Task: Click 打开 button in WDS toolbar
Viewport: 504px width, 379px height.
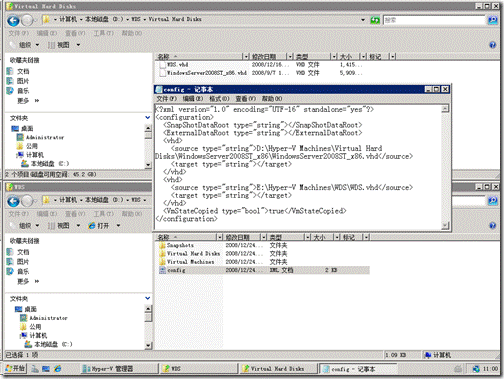Action: click(99, 226)
